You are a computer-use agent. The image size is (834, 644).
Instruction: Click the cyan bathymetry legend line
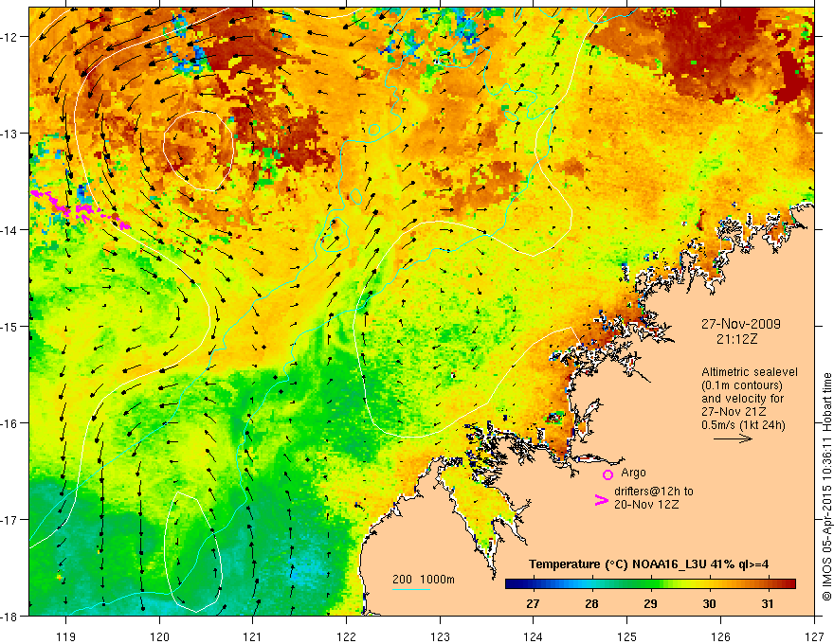pyautogui.click(x=411, y=589)
